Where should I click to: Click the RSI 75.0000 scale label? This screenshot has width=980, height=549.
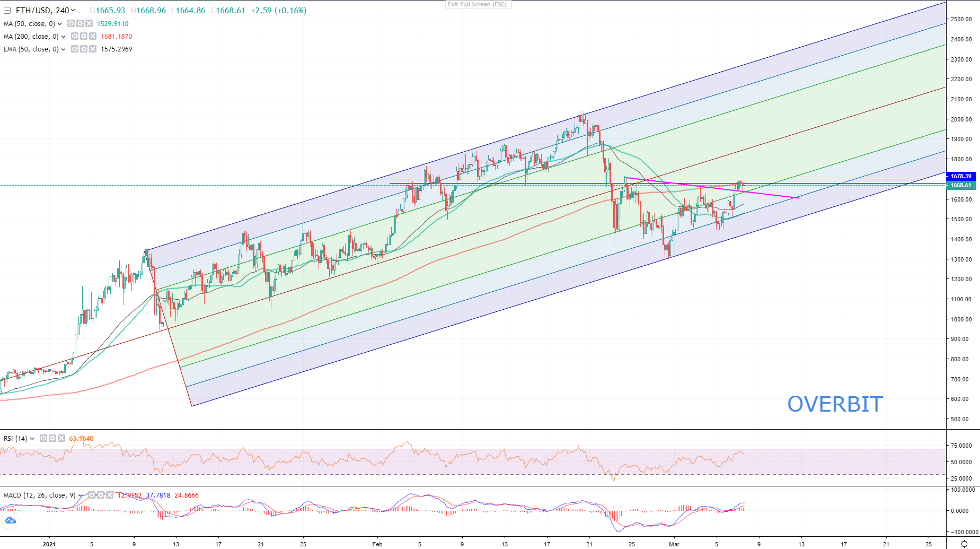961,446
